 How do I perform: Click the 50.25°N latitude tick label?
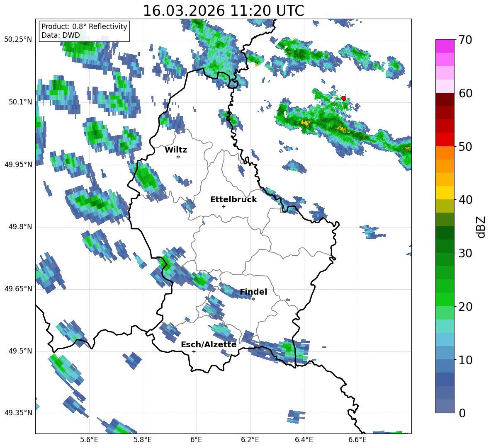18,40
